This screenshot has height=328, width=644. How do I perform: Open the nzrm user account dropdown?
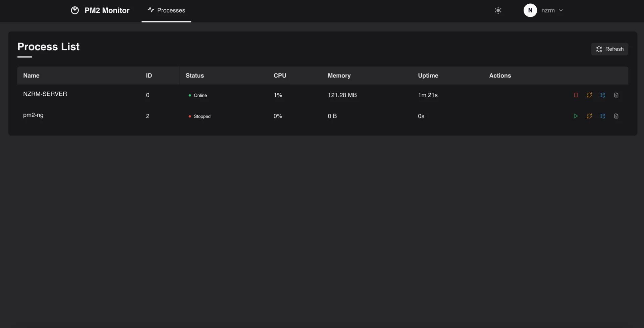click(x=543, y=10)
